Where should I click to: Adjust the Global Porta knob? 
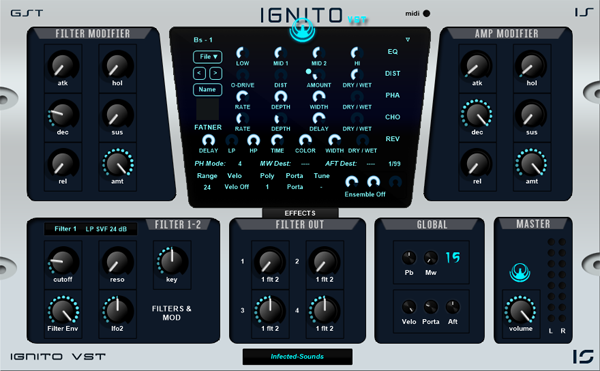[430, 307]
